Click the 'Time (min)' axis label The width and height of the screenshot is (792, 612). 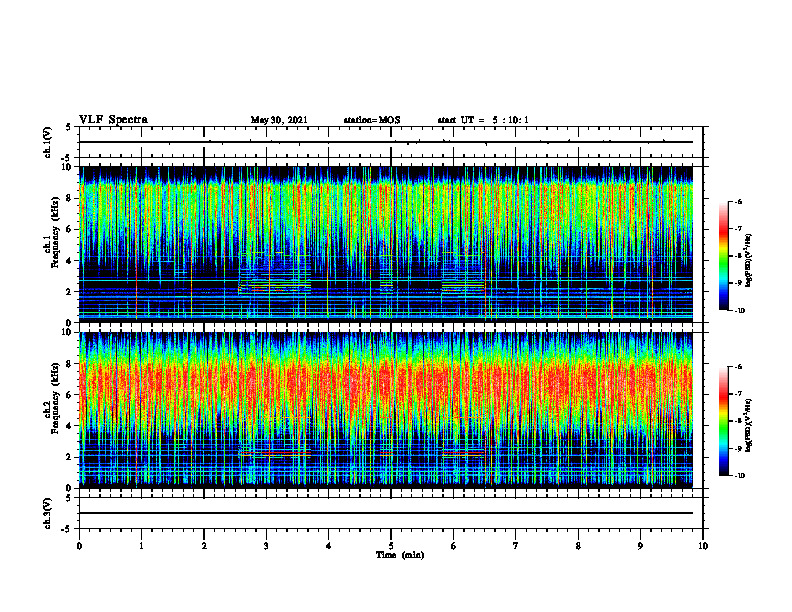[400, 555]
